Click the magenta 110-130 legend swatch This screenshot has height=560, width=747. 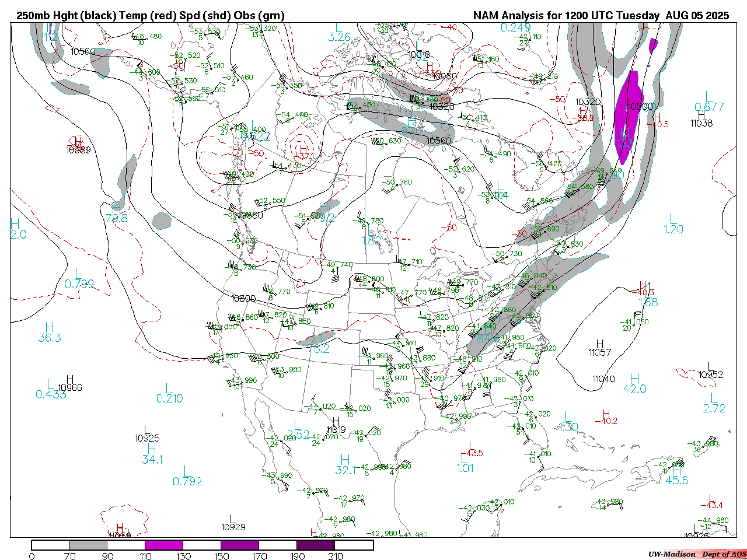coord(164,545)
